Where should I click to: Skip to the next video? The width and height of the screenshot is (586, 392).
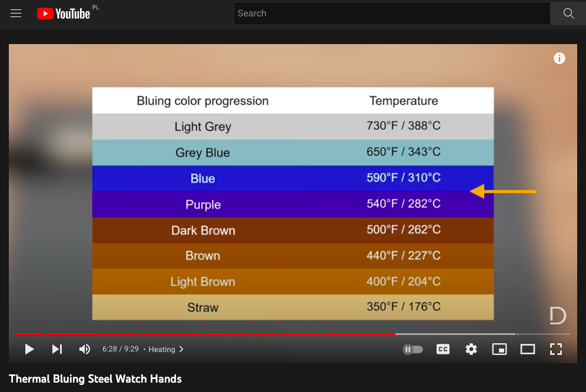coord(57,349)
